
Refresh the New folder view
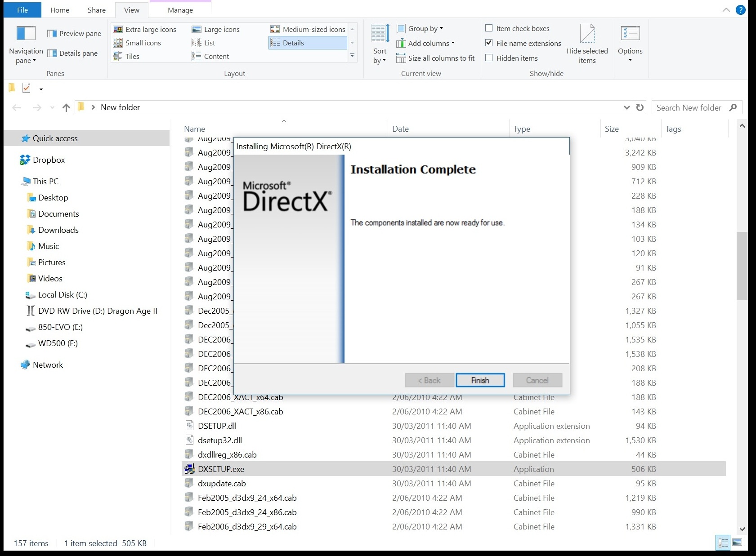[640, 107]
